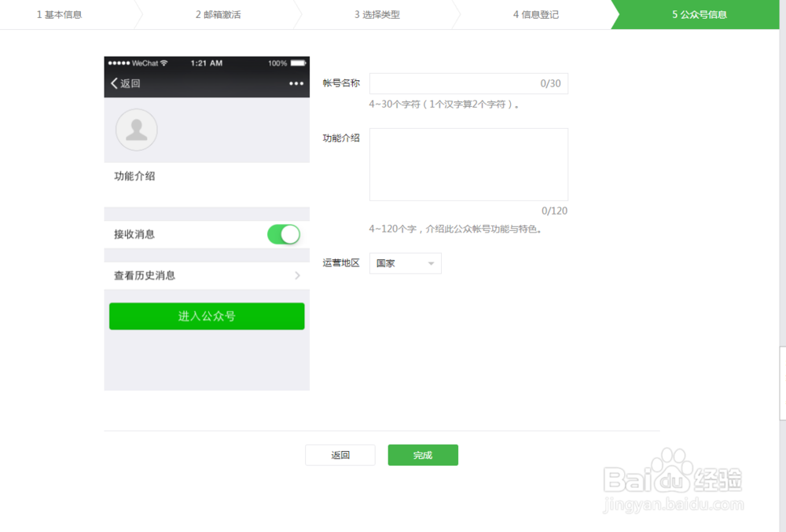
Task: Disable the 接收消息 message toggle
Action: point(283,234)
